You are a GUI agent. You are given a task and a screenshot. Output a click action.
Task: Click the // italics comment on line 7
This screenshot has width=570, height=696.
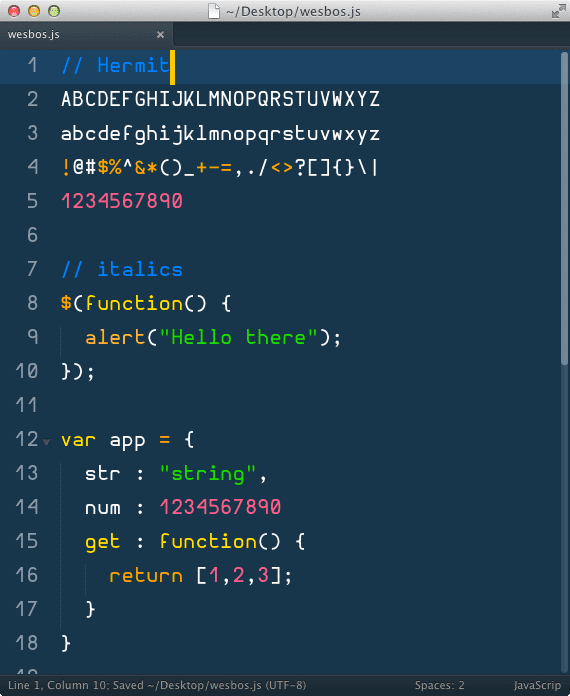122,269
